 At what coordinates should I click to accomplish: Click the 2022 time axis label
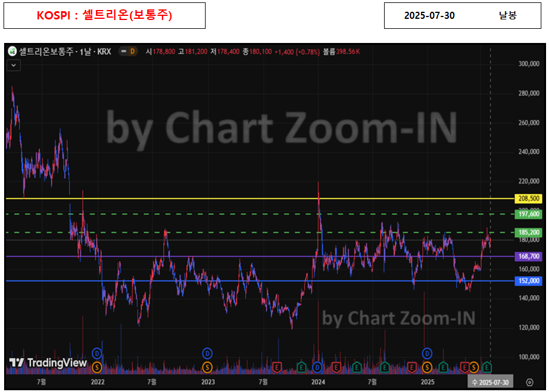[x=98, y=382]
